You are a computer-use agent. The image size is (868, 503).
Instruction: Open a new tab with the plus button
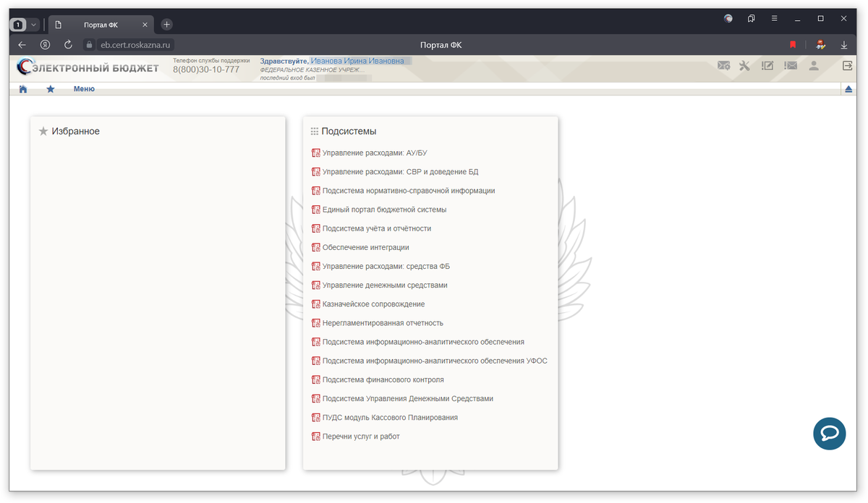pos(166,25)
